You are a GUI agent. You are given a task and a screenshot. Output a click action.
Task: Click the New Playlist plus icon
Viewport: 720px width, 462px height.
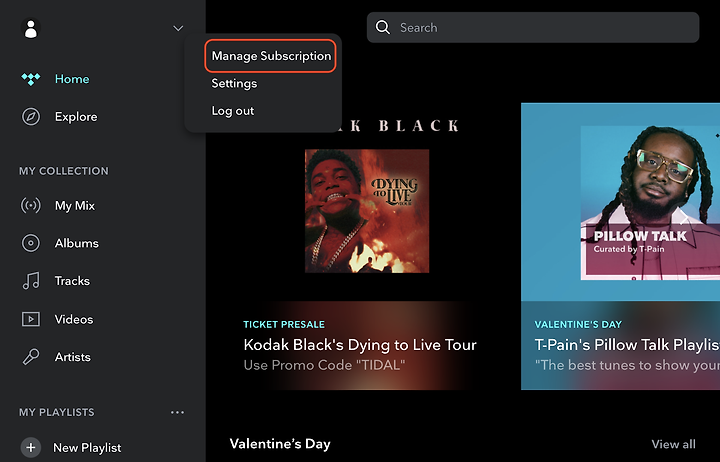click(x=31, y=447)
